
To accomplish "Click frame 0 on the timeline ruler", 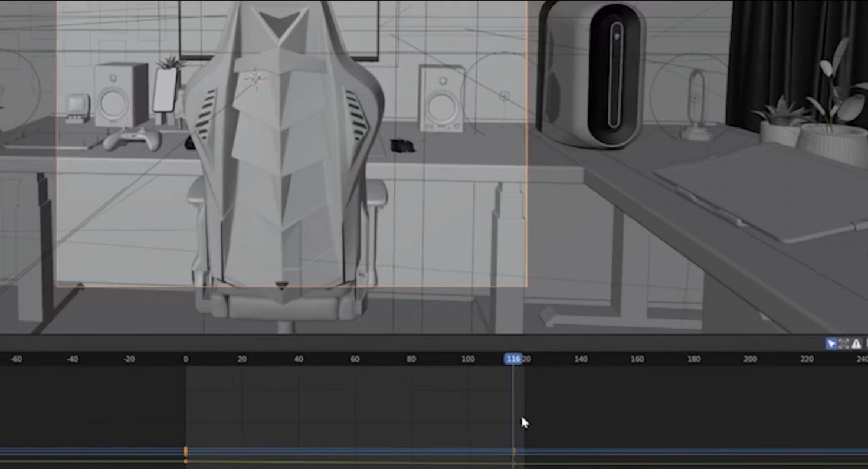I will [x=185, y=359].
